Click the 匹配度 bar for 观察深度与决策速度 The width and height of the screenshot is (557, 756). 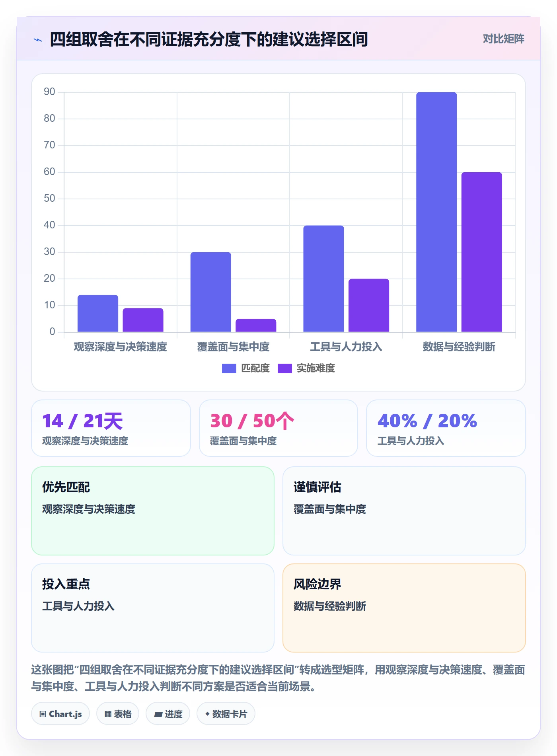pos(98,314)
